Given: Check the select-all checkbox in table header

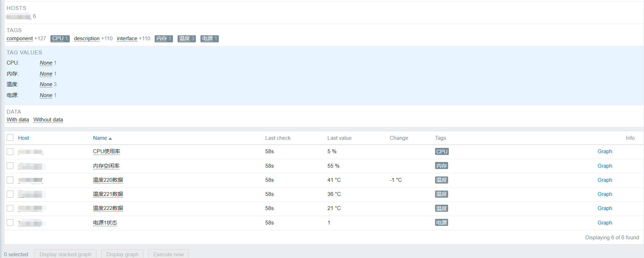Looking at the screenshot, I should pyautogui.click(x=10, y=138).
